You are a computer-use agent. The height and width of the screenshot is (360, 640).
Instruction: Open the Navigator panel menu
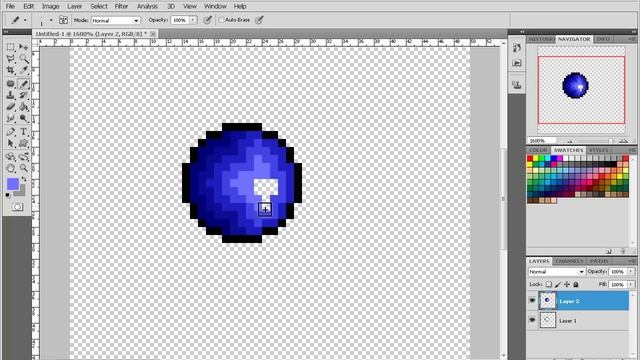631,39
